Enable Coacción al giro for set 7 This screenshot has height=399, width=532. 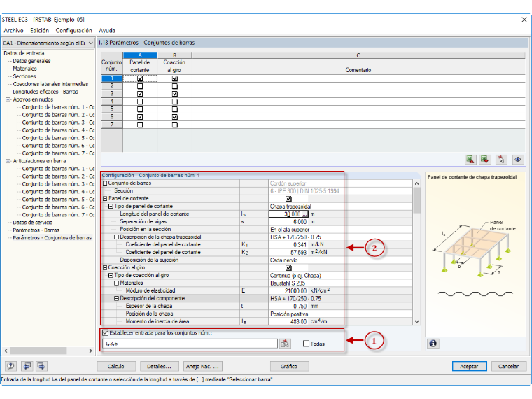pyautogui.click(x=175, y=125)
